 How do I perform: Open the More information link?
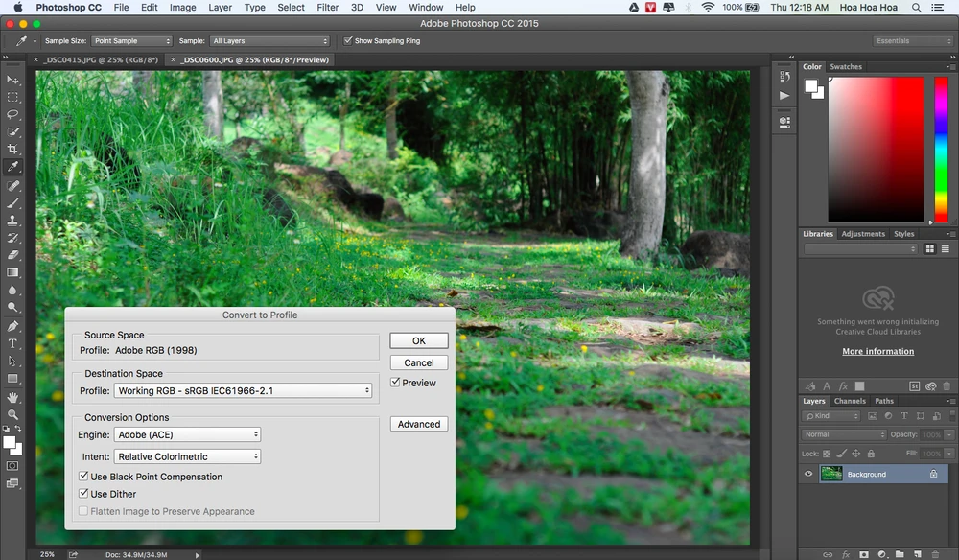877,352
